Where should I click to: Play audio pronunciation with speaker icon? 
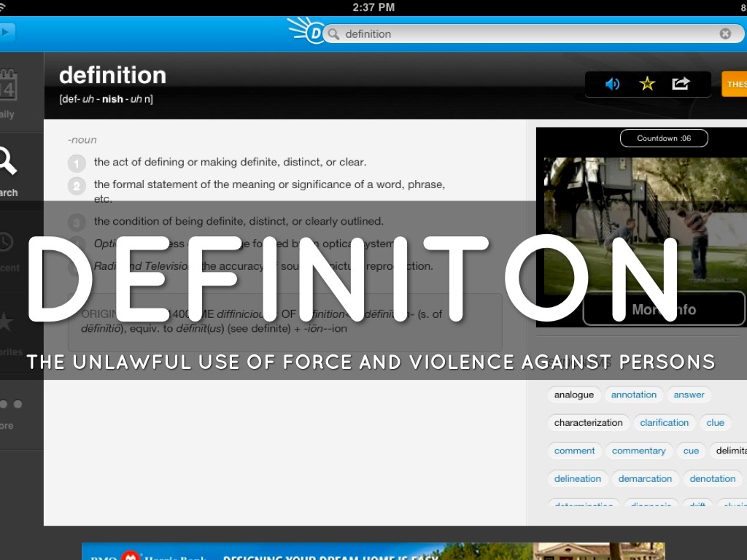(613, 84)
